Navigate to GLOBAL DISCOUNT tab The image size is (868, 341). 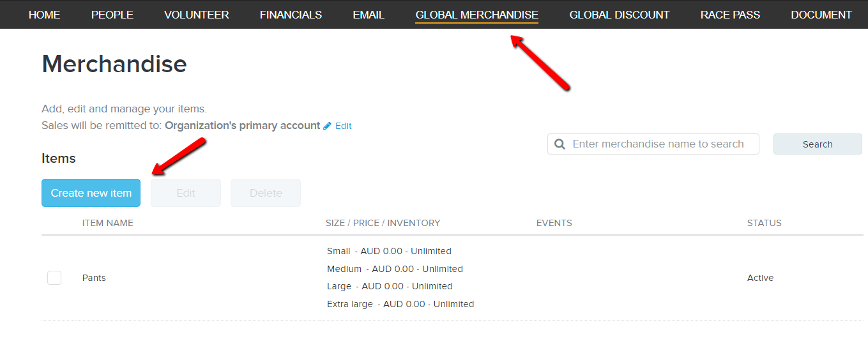click(x=620, y=15)
